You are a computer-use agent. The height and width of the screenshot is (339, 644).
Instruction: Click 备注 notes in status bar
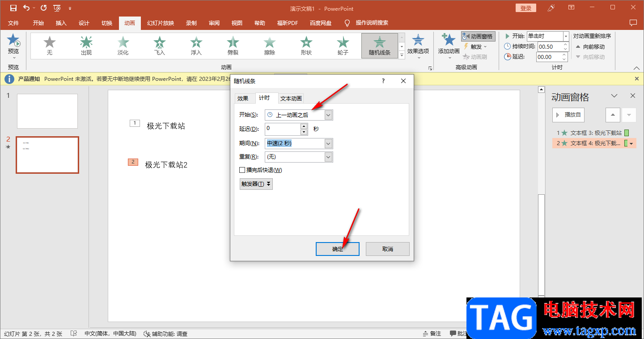click(x=432, y=334)
